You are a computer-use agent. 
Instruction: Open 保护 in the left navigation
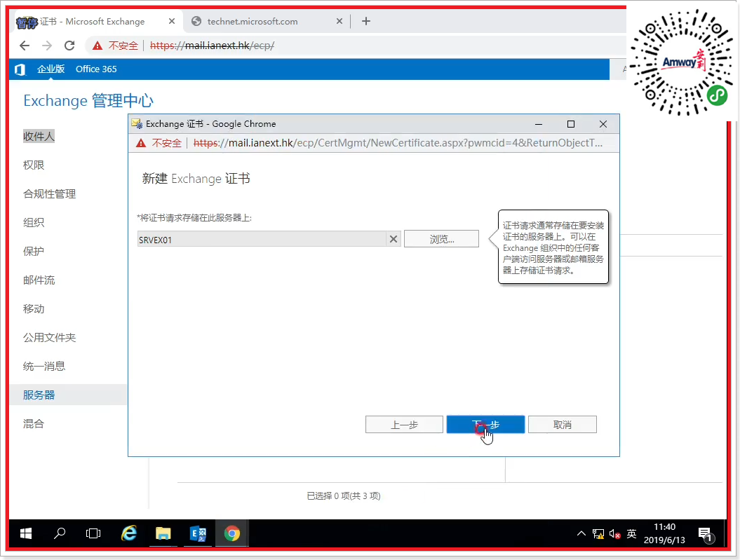point(34,251)
